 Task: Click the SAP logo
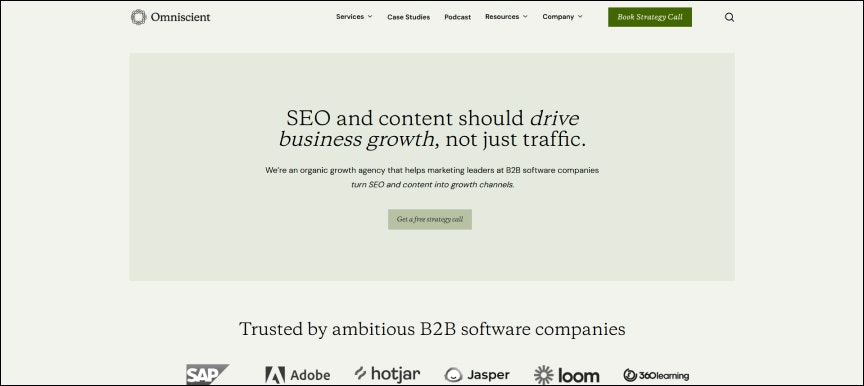coord(207,374)
